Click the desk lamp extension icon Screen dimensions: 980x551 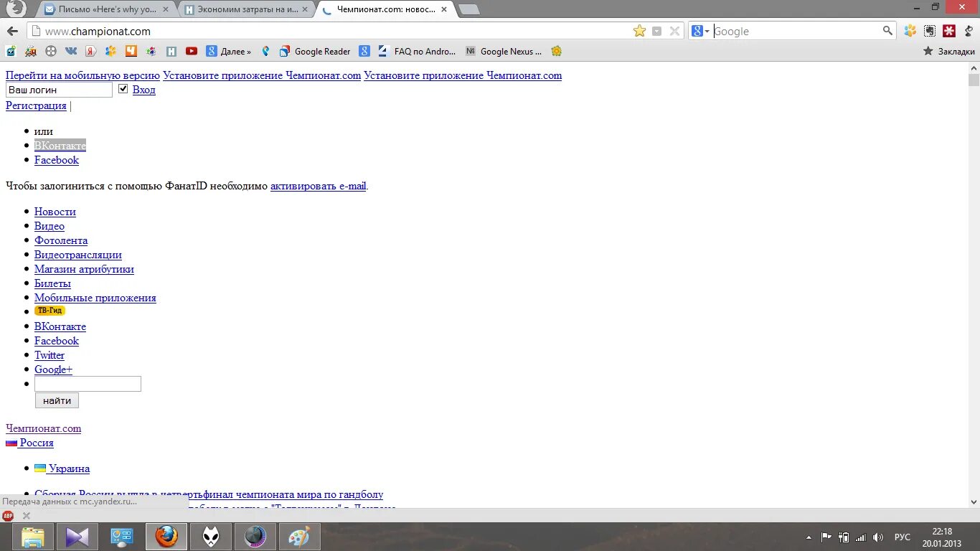point(969,31)
